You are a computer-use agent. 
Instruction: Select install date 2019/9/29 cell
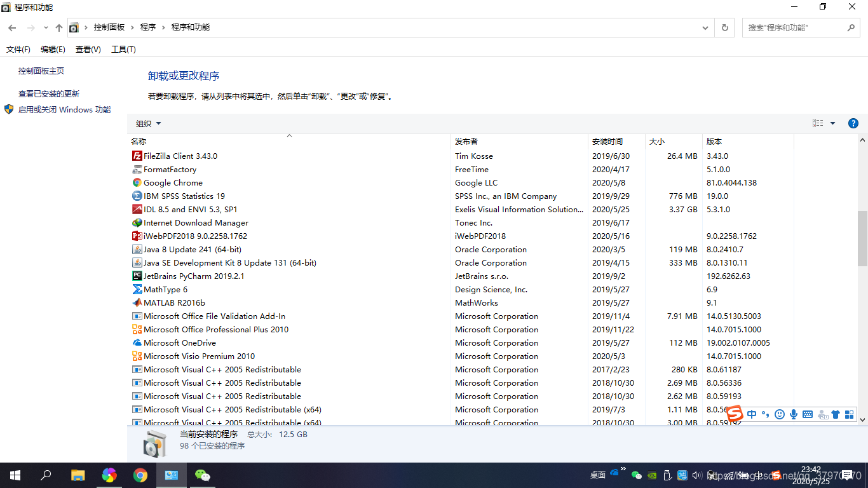pyautogui.click(x=611, y=196)
